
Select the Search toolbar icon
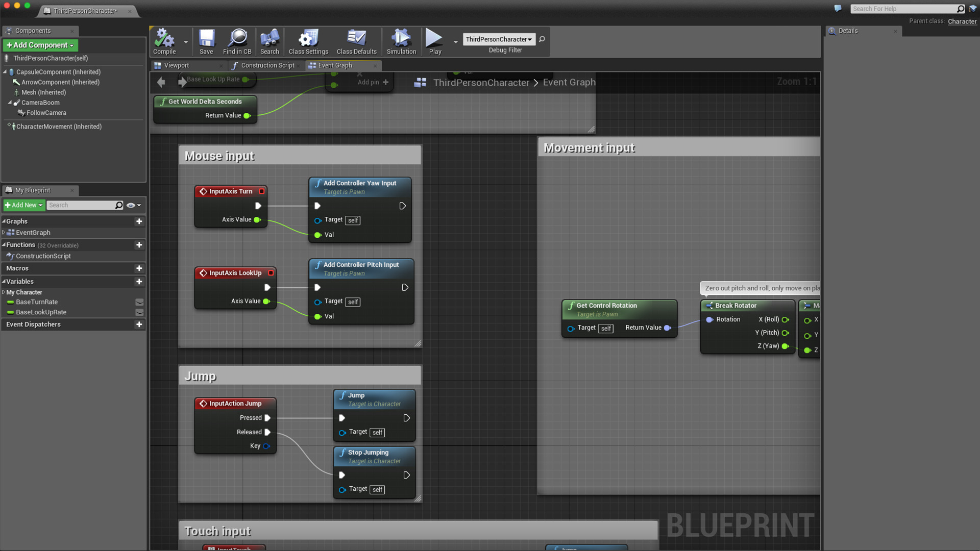[269, 41]
